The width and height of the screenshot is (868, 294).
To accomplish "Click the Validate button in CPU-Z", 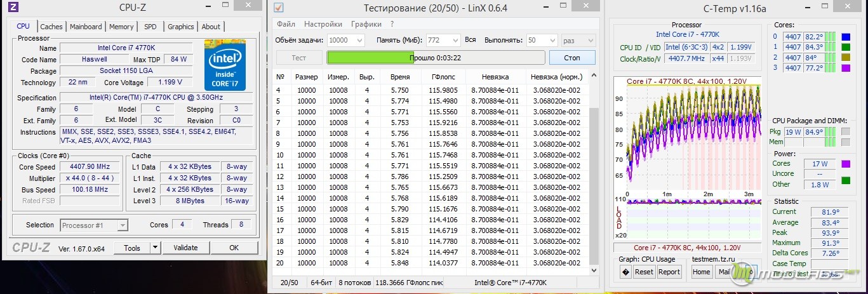I will pos(185,248).
